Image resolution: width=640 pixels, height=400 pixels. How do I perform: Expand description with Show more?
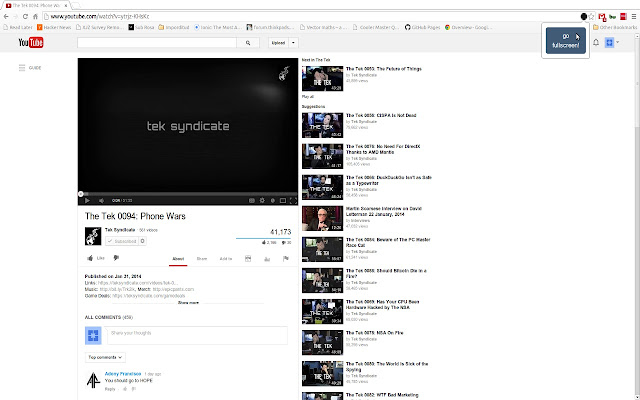[188, 303]
